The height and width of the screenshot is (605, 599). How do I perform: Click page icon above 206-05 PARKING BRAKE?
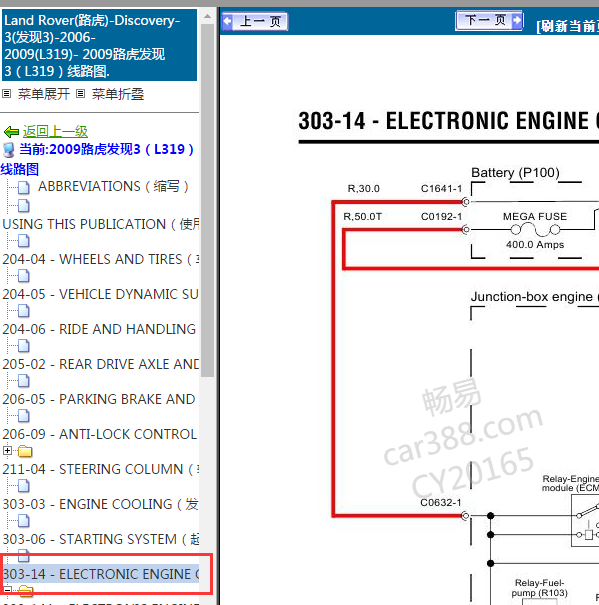(x=24, y=381)
